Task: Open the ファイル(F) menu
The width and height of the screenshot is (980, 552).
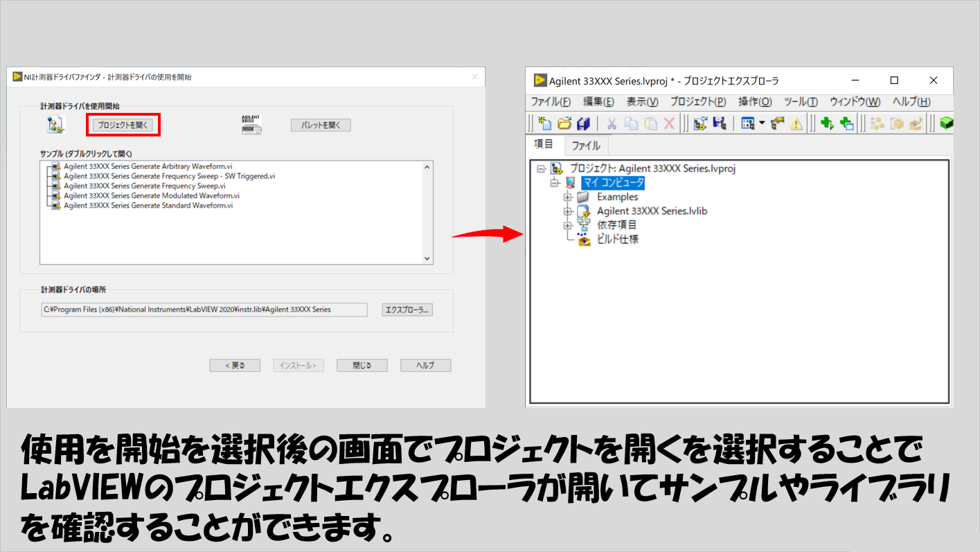Action: click(551, 102)
